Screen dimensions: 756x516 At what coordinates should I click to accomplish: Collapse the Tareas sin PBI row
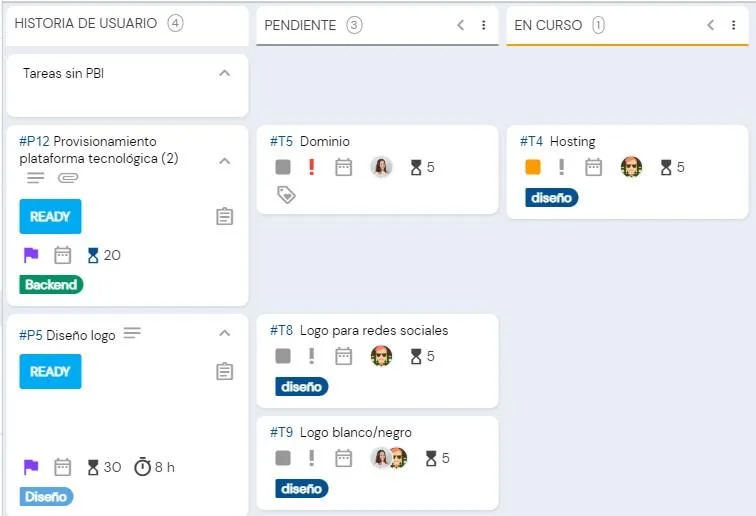224,73
